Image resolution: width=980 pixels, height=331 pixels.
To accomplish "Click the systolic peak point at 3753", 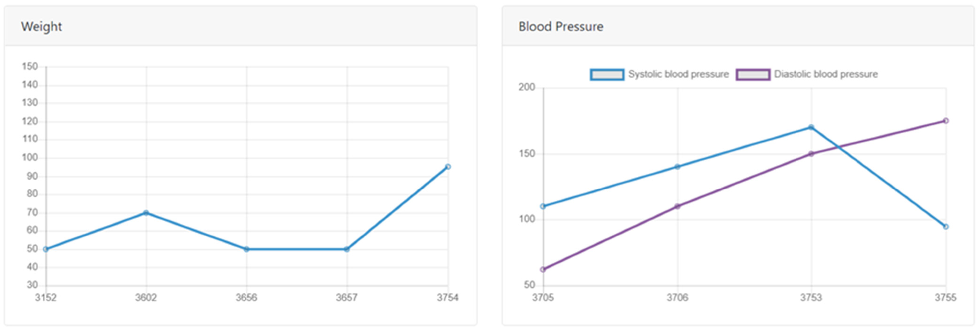I will (x=811, y=127).
